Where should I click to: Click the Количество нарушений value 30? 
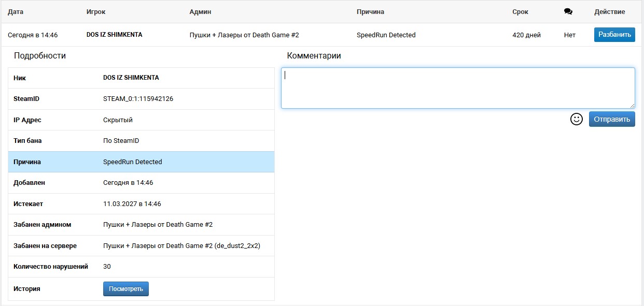pyautogui.click(x=107, y=267)
